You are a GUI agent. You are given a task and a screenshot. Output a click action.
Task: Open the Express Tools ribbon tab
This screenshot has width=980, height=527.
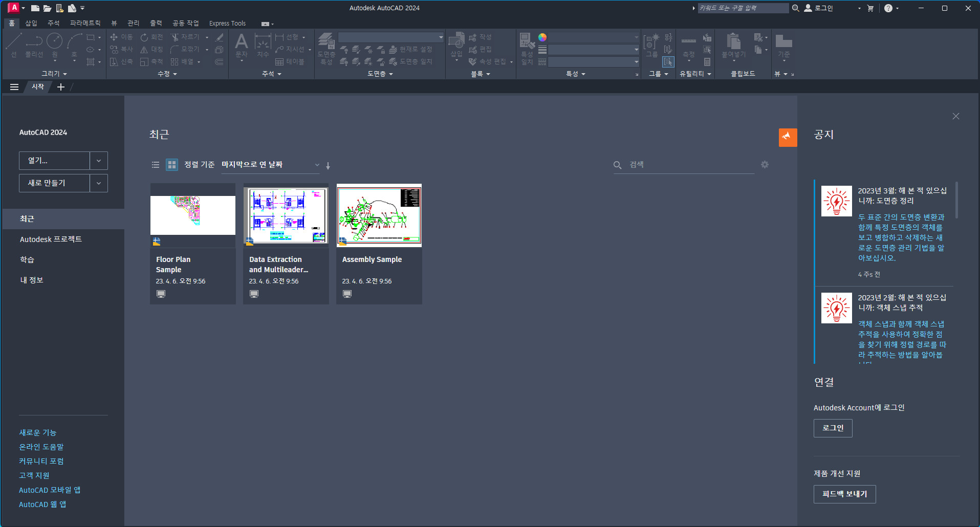pos(227,23)
